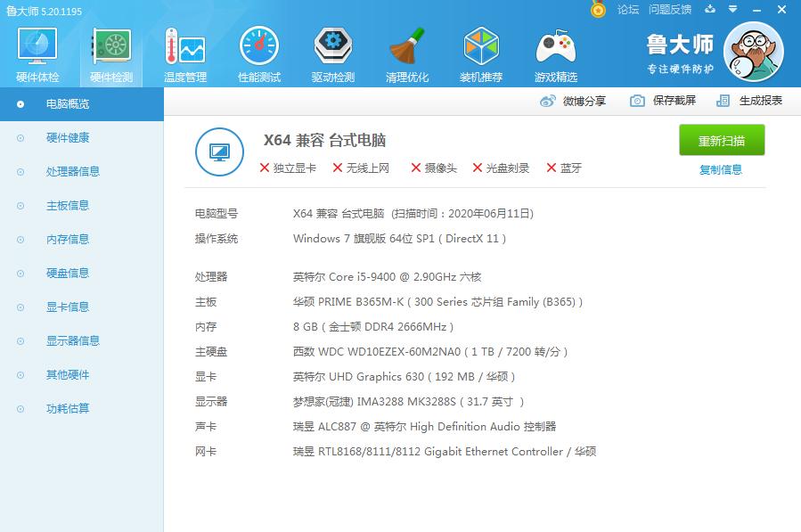
Task: Copy hardware info using 复制信息
Action: point(722,168)
